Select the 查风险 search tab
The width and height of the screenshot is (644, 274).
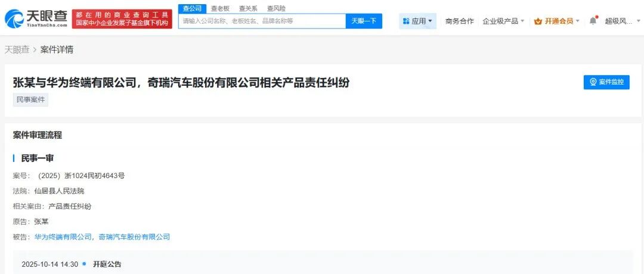coord(276,8)
